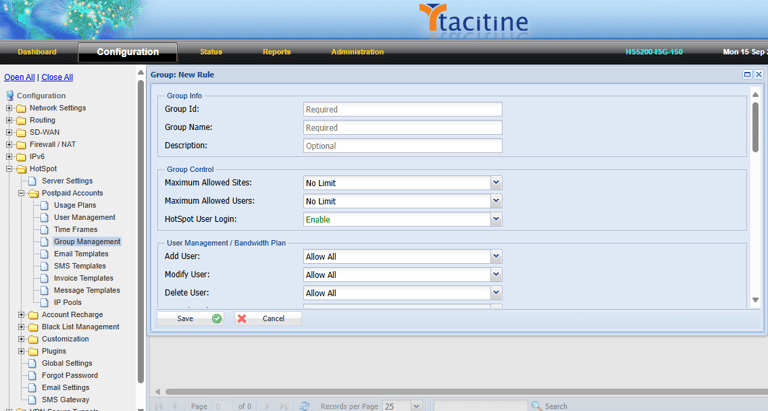Open Delete User dropdown

pos(496,293)
